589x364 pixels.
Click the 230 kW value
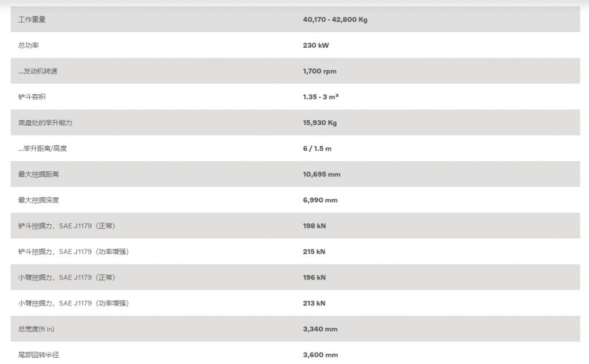click(x=316, y=45)
